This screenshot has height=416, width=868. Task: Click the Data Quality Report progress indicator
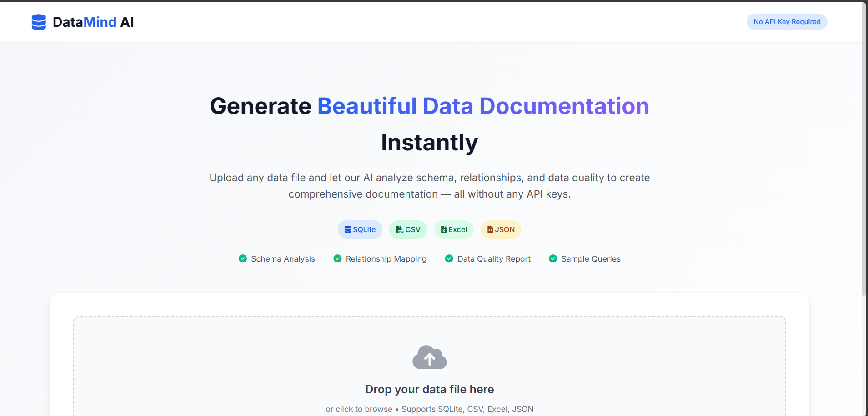click(x=449, y=258)
